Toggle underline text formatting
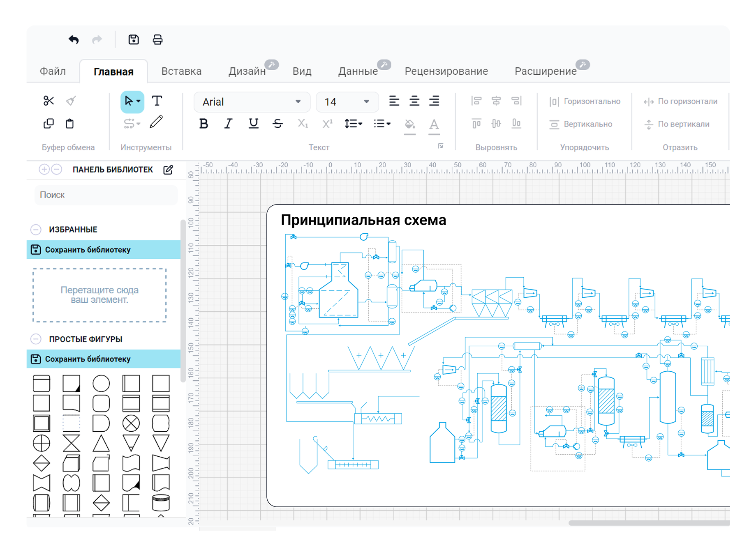Image resolution: width=756 pixels, height=559 pixels. coord(253,124)
